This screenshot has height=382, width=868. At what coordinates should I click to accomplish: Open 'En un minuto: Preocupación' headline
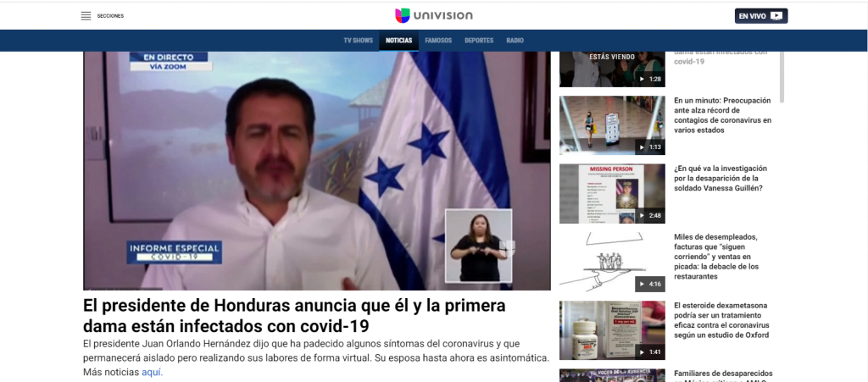pyautogui.click(x=723, y=115)
